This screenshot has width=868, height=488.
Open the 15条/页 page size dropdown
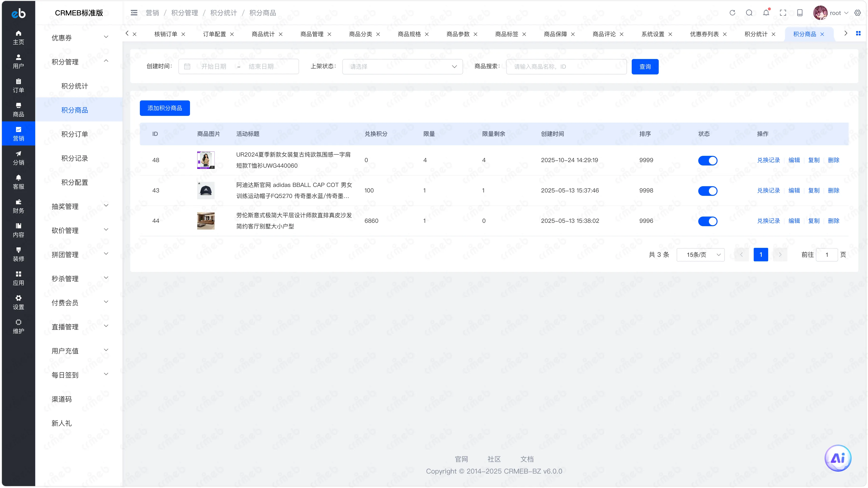(700, 255)
